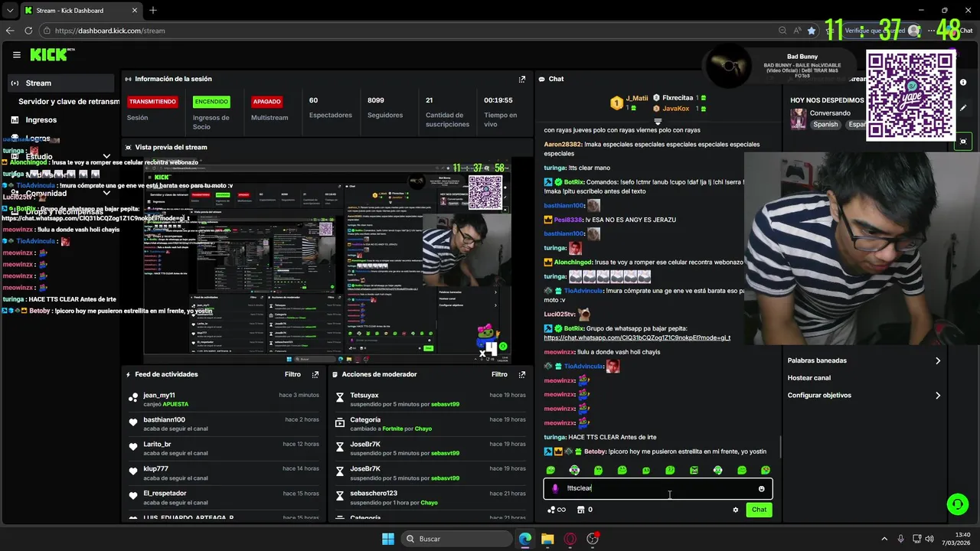Pop out the Feed de actividades panel

click(315, 374)
